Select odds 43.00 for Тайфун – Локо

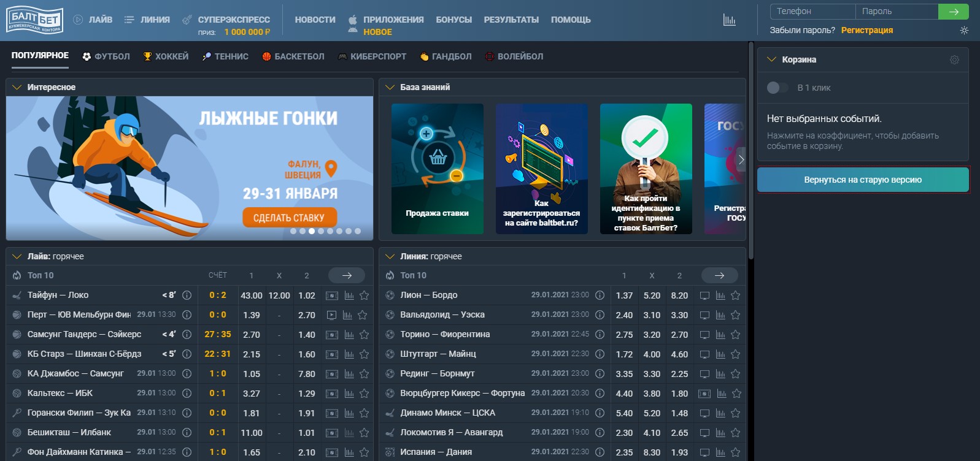pos(252,295)
